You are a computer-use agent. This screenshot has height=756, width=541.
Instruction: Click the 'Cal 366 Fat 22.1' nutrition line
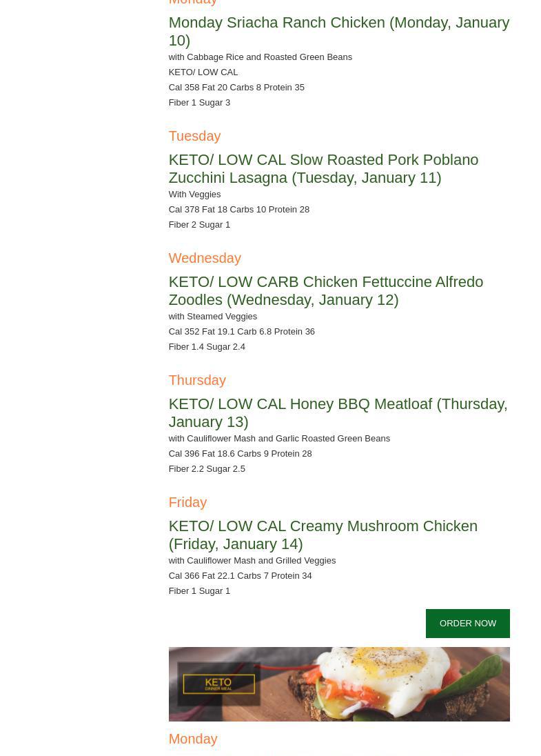[x=239, y=576]
